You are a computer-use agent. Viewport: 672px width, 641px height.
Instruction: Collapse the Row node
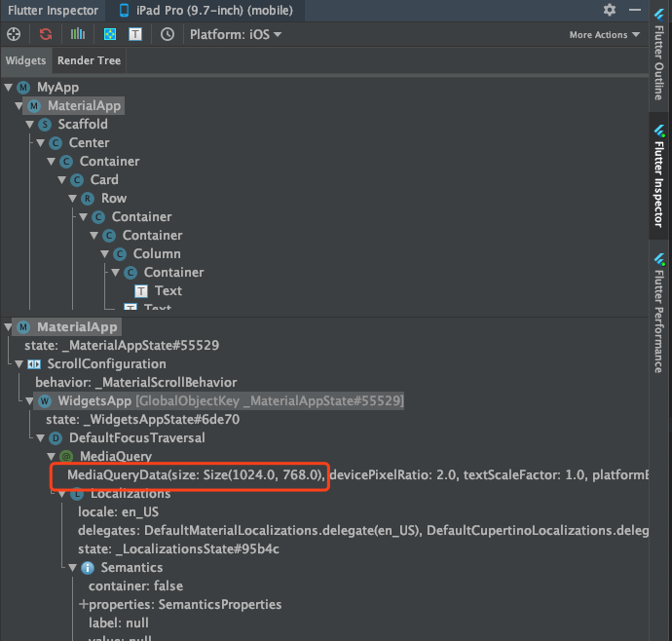(72, 198)
